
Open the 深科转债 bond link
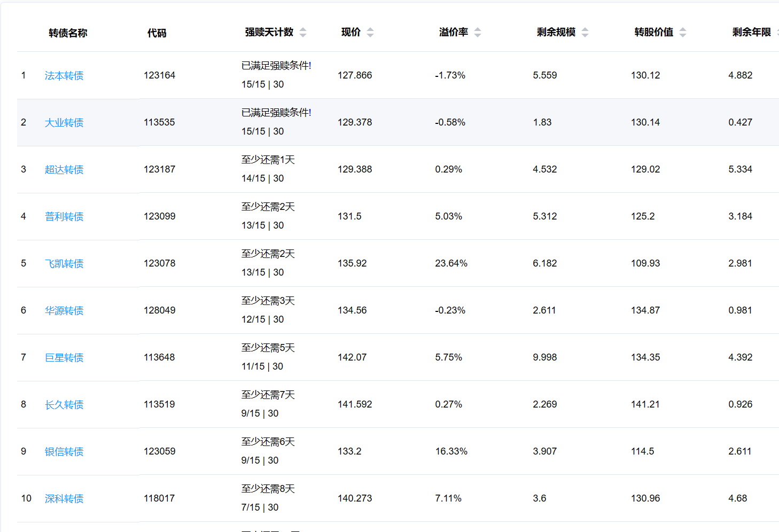(64, 499)
